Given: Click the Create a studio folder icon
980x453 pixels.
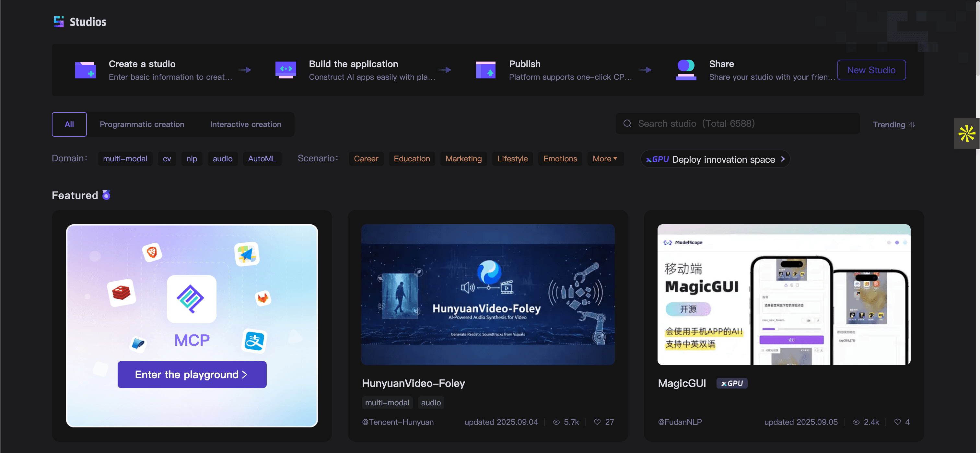Looking at the screenshot, I should tap(85, 70).
